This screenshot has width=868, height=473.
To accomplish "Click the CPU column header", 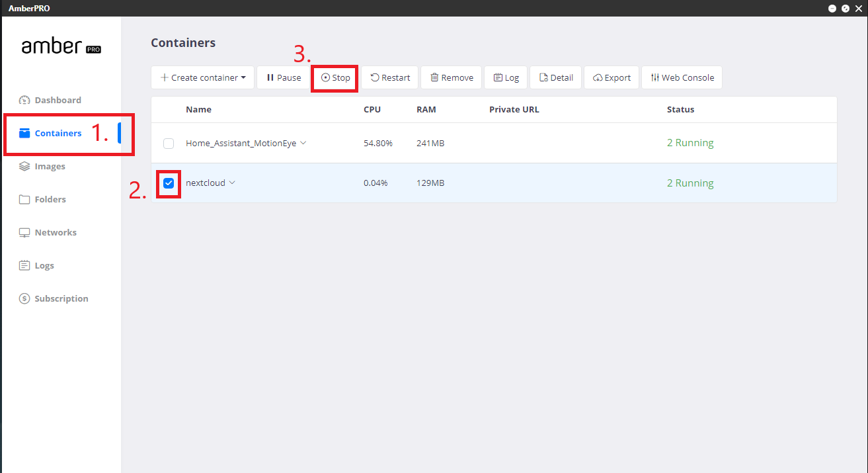I will point(372,110).
